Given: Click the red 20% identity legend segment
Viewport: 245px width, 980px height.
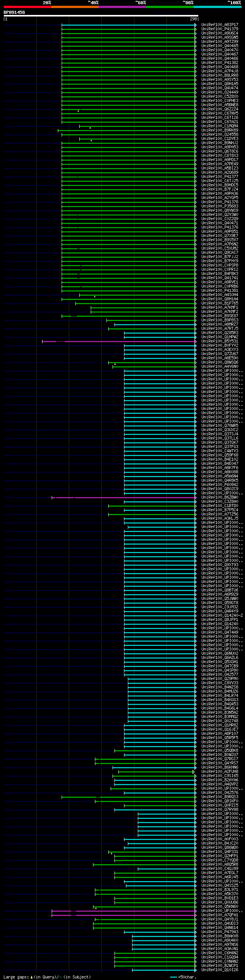Looking at the screenshot, I should tap(28, 7).
